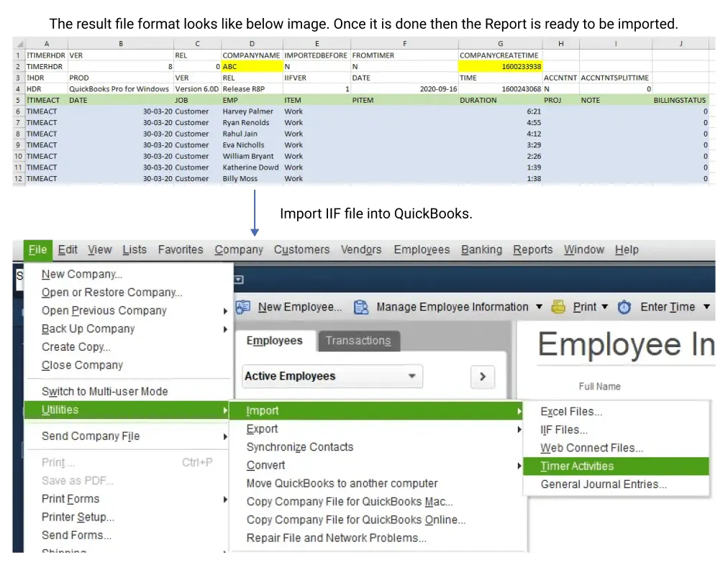
Task: Choose Timer Activities from Import submenu
Action: pos(616,466)
